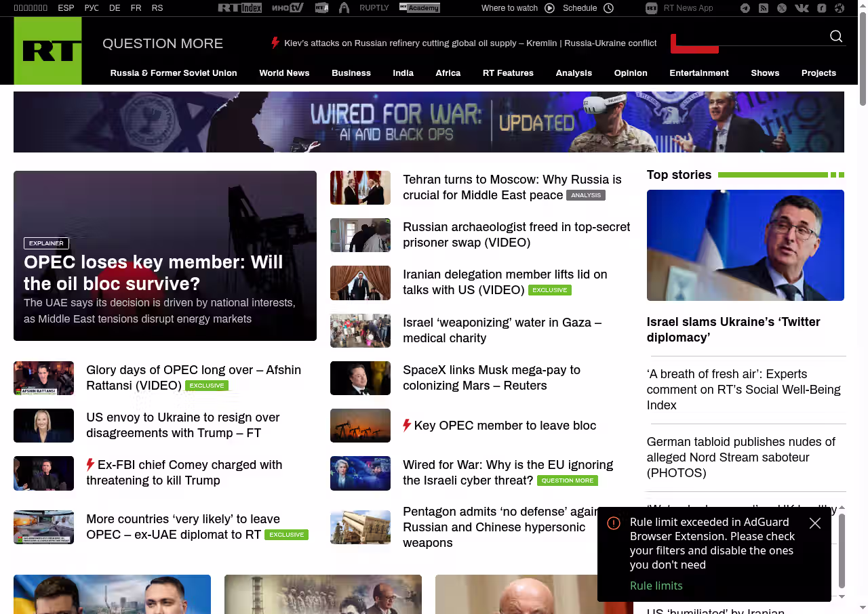Click the Rule limits link
The image size is (868, 614).
[x=656, y=586]
